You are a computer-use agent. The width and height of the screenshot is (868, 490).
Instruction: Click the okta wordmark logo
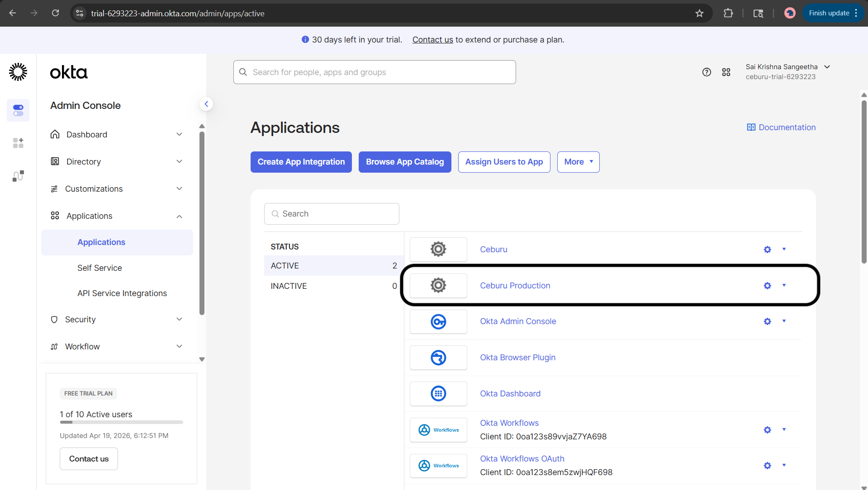point(69,72)
